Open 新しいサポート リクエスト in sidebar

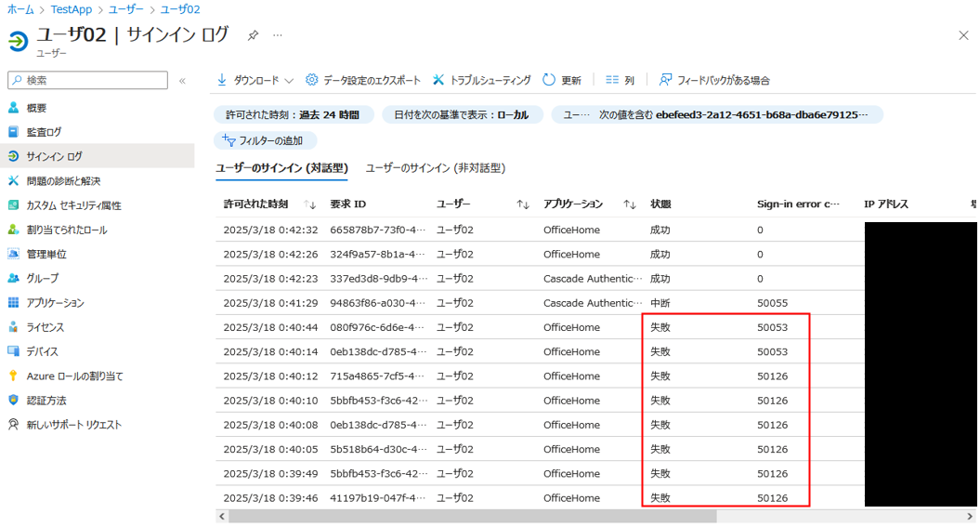click(73, 425)
